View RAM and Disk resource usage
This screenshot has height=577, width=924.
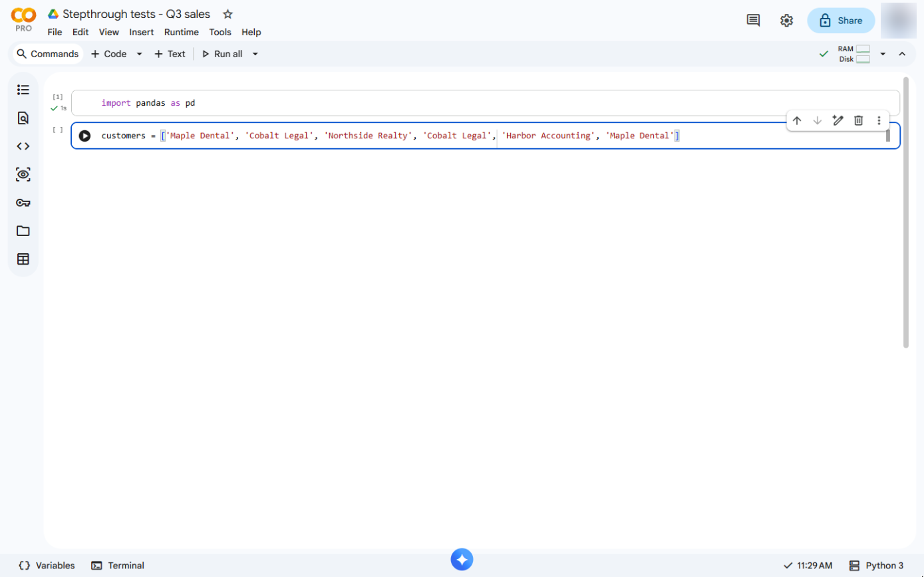[x=854, y=54]
